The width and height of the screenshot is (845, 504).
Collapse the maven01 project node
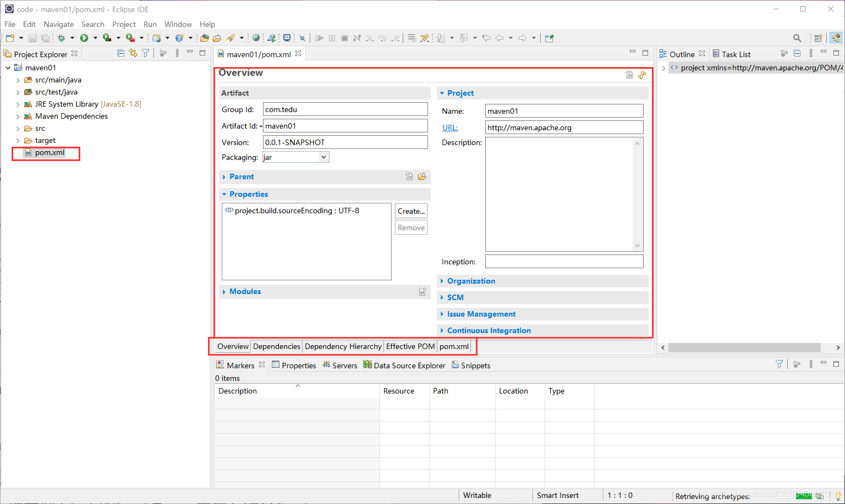click(8, 68)
